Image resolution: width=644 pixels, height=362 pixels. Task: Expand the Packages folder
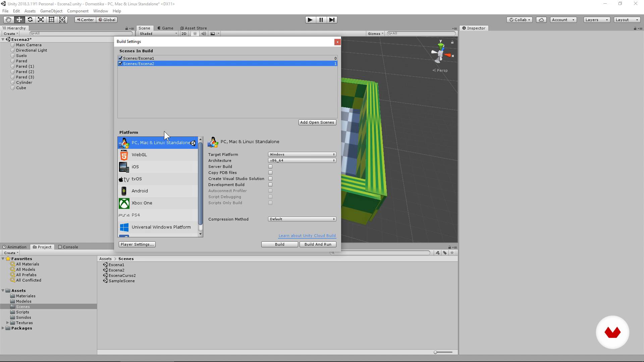tap(3, 328)
